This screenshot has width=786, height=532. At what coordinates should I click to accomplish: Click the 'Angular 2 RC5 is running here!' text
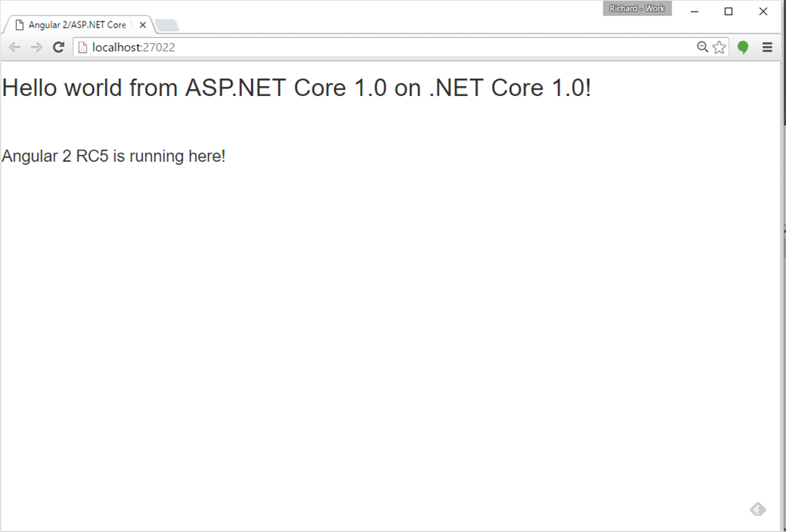pyautogui.click(x=114, y=156)
